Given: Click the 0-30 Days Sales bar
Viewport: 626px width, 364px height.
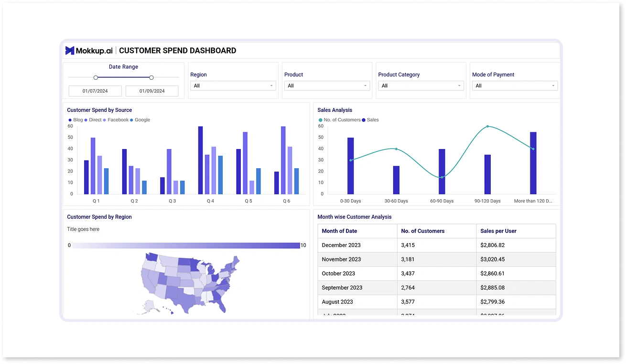Looking at the screenshot, I should click(x=351, y=166).
